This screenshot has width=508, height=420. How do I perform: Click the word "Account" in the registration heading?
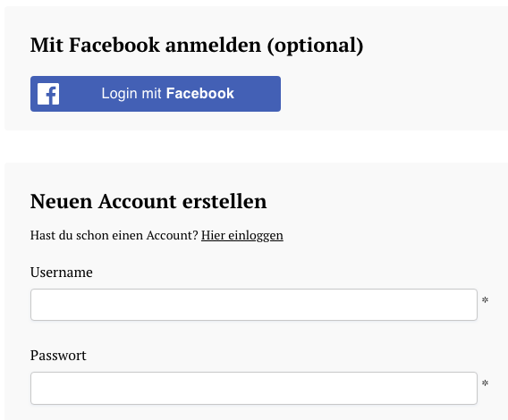tap(138, 201)
